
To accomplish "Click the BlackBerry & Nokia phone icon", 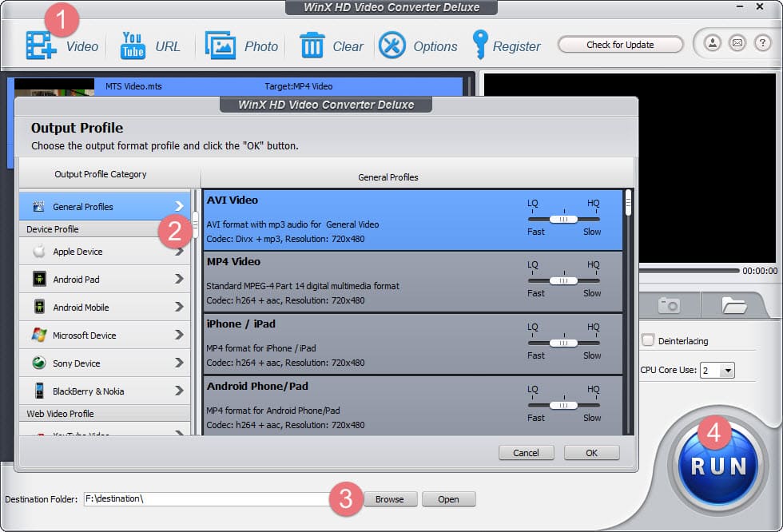I will (39, 391).
